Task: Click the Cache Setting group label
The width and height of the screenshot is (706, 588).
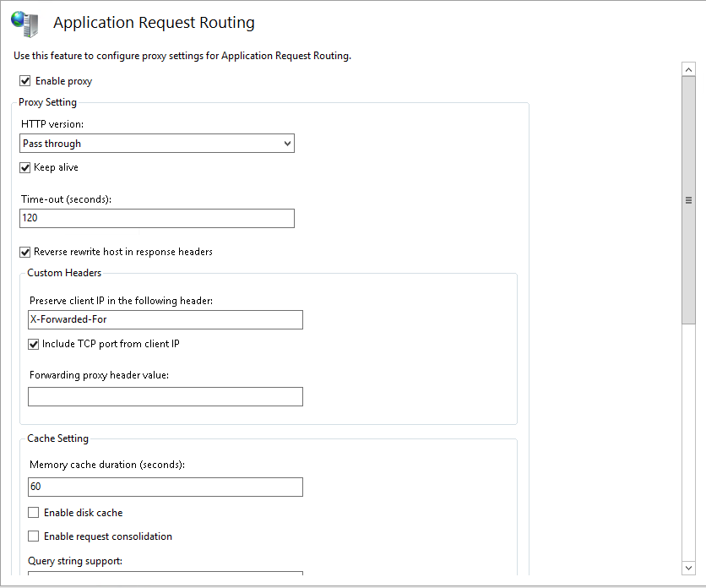Action: click(57, 438)
